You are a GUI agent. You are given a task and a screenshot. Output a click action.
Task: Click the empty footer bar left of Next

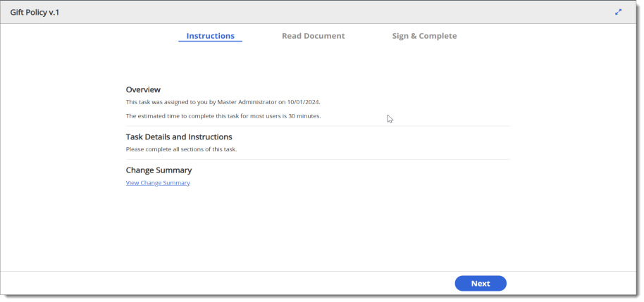pyautogui.click(x=226, y=284)
